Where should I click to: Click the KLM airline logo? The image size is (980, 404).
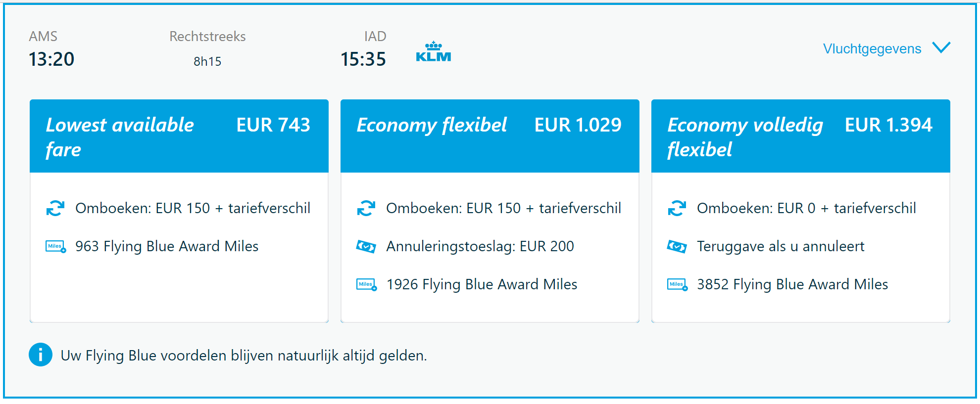click(433, 52)
